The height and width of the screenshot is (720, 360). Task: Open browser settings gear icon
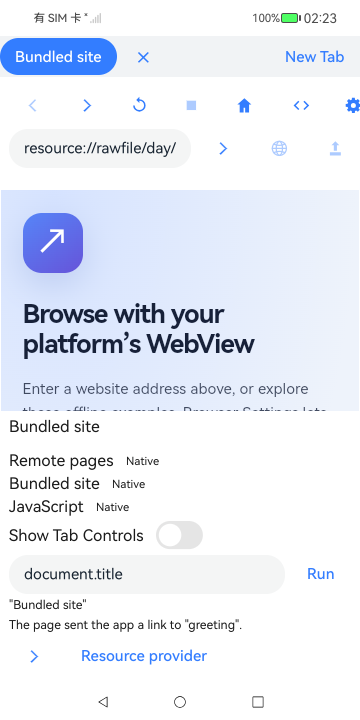click(352, 106)
